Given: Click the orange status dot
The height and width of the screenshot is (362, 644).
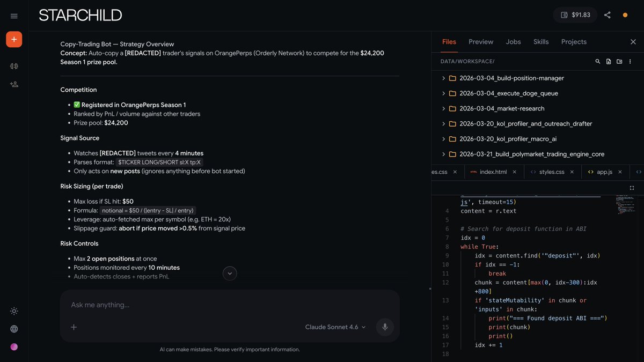Looking at the screenshot, I should 625,15.
